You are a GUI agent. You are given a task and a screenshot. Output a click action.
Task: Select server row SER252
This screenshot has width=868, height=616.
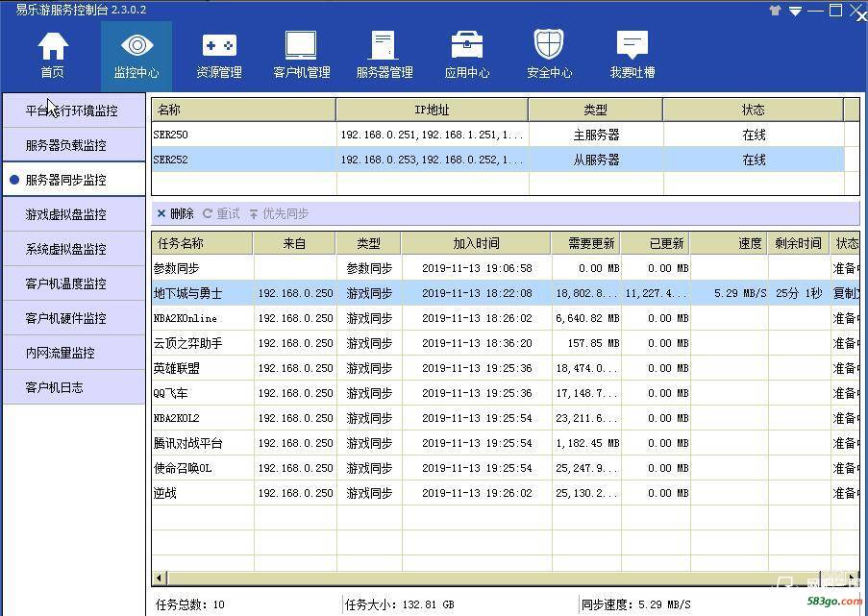[x=498, y=160]
